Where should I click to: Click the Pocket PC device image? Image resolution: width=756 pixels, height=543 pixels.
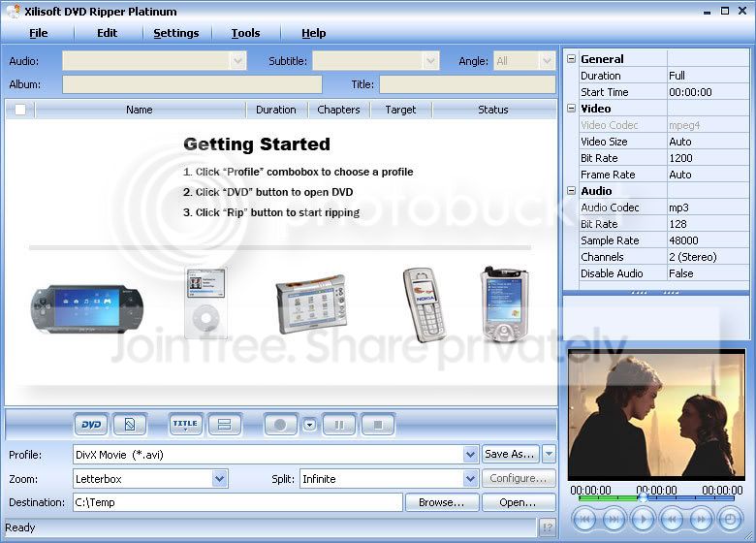pyautogui.click(x=504, y=303)
